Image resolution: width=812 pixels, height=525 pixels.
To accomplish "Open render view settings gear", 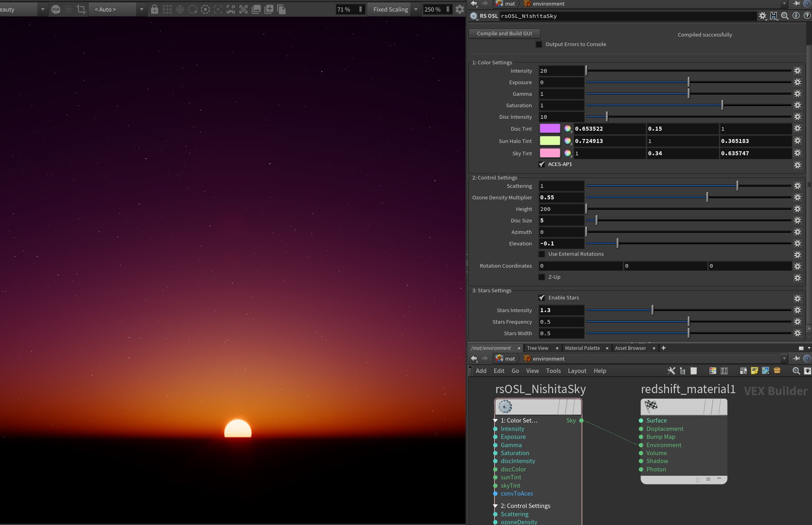I will point(460,9).
